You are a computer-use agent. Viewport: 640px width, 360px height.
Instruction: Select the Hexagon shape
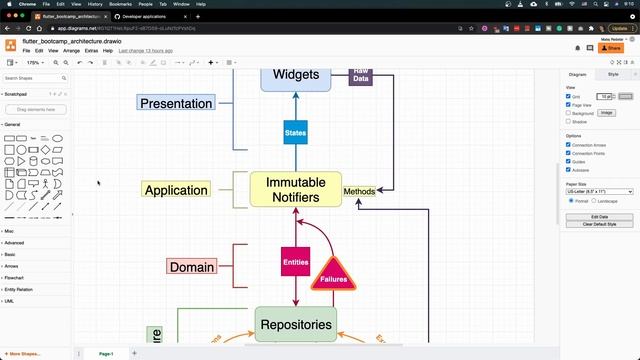click(x=9, y=161)
